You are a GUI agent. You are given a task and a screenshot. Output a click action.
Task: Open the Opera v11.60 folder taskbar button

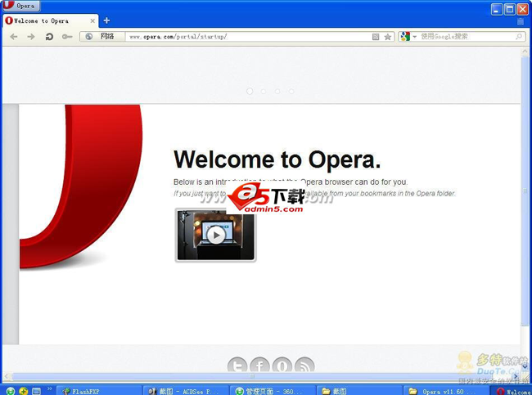point(447,391)
